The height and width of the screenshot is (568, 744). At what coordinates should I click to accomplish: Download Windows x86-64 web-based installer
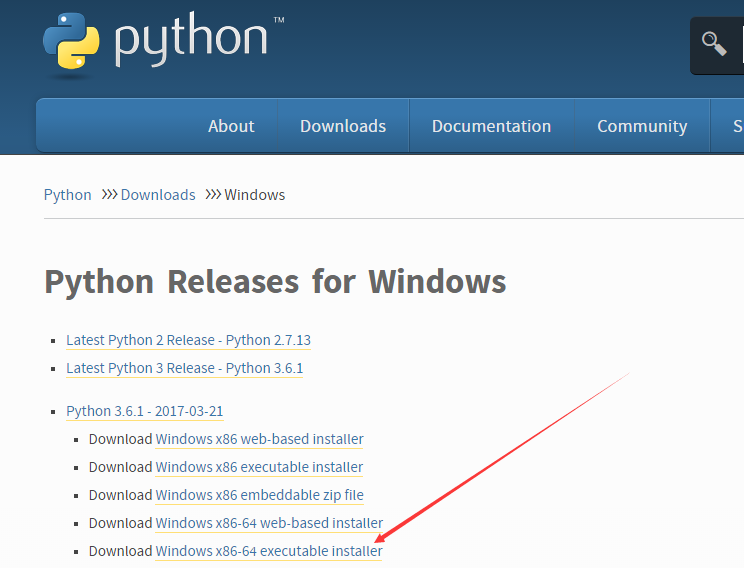click(x=269, y=523)
